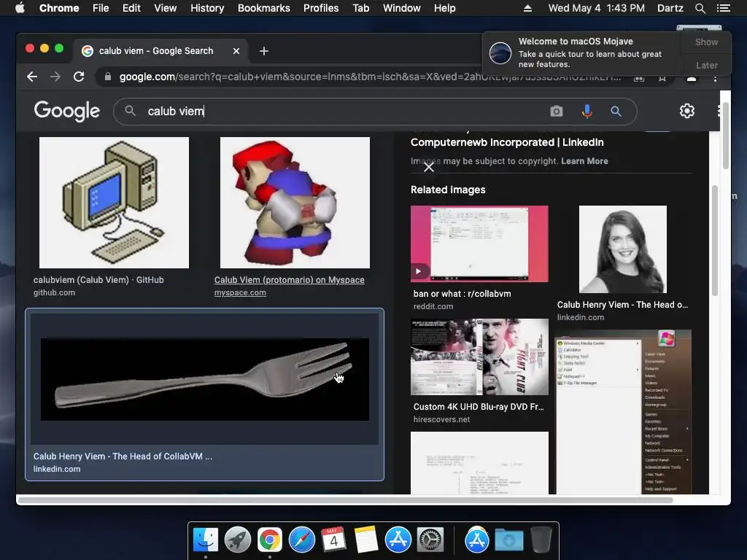Open Launchpad in the Dock
This screenshot has height=560, width=747.
tap(238, 540)
